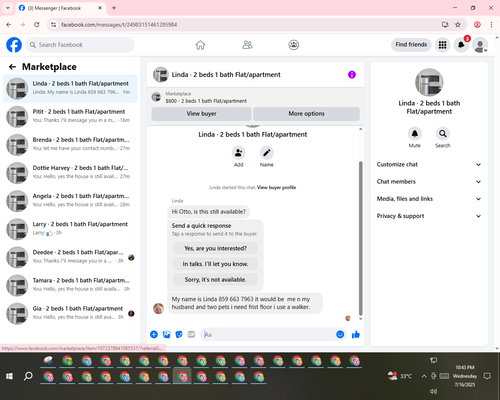Viewport: 500px width, 400px height.
Task: Expand Chat members section
Action: click(x=429, y=182)
